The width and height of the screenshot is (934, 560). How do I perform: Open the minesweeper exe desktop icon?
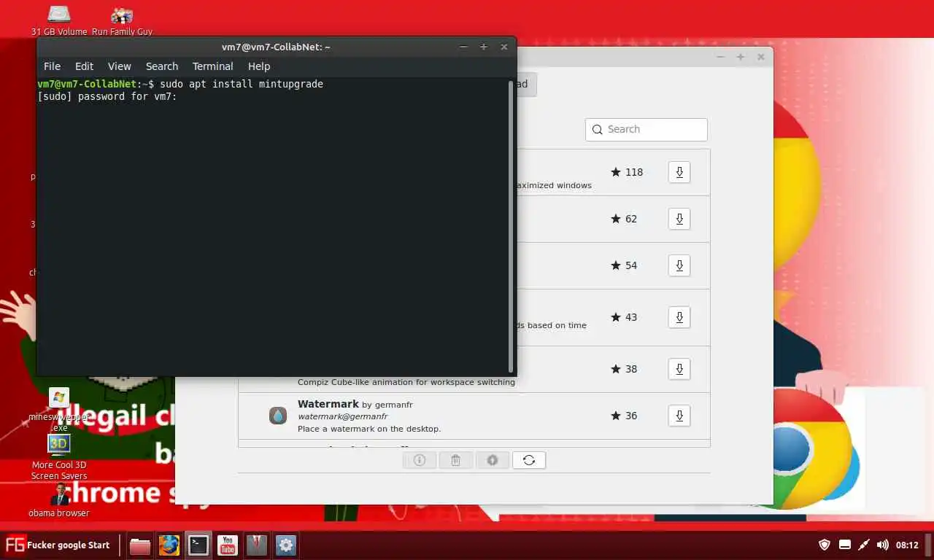pyautogui.click(x=59, y=409)
